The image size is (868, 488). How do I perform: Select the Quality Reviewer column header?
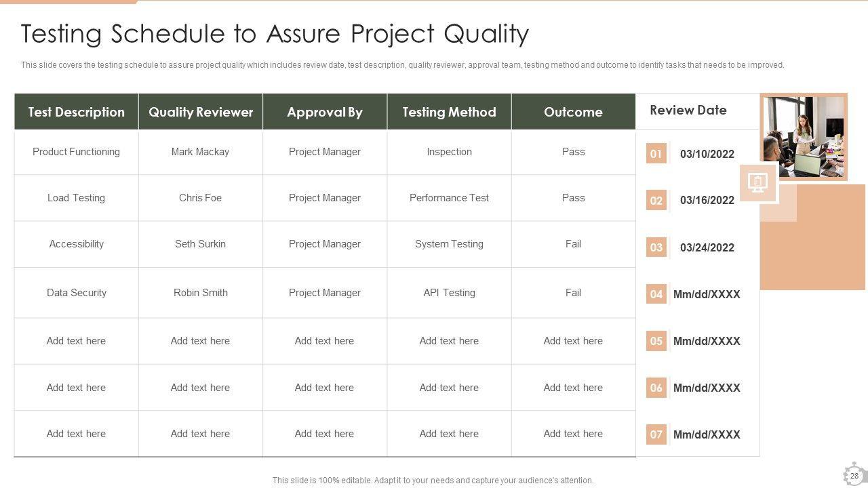click(x=201, y=112)
